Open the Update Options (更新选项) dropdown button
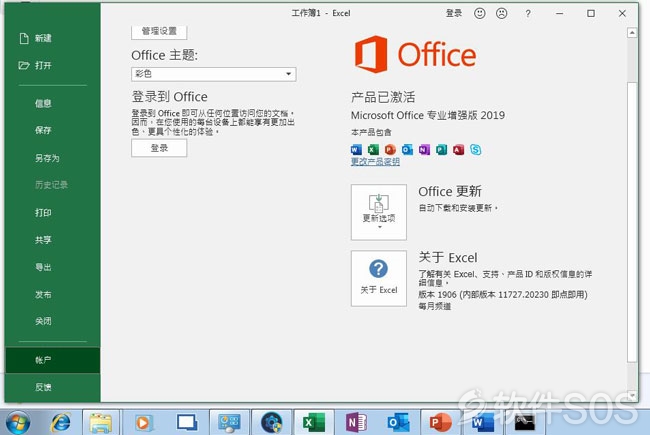Viewport: 650px width, 435px height. (379, 212)
